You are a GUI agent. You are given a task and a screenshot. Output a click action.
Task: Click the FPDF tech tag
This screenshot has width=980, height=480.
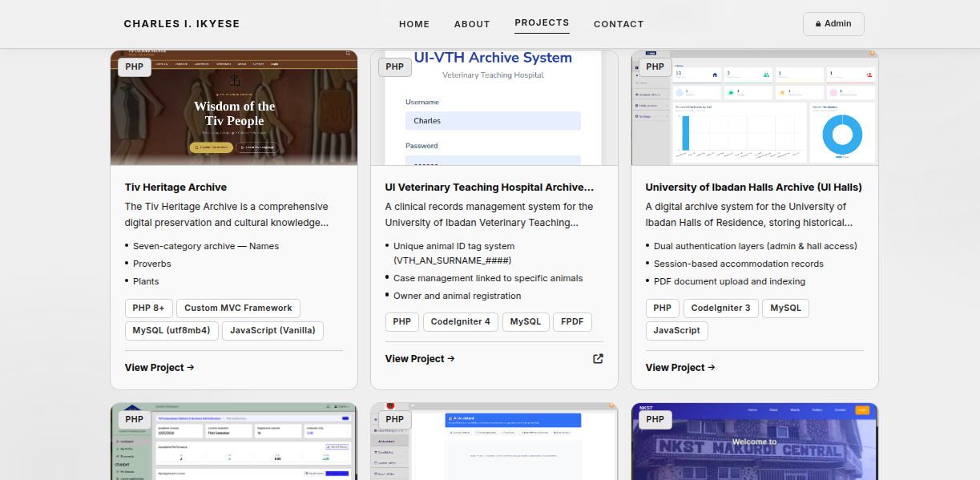coord(572,322)
